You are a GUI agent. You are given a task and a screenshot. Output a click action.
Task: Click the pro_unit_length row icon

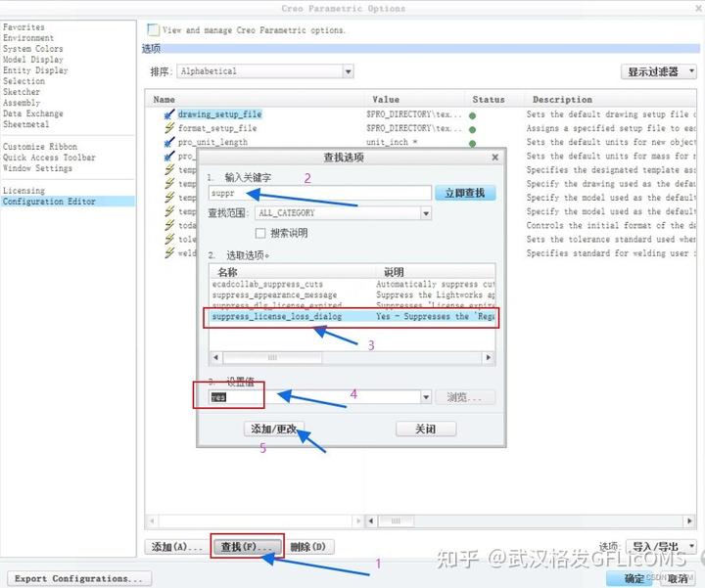(x=169, y=142)
